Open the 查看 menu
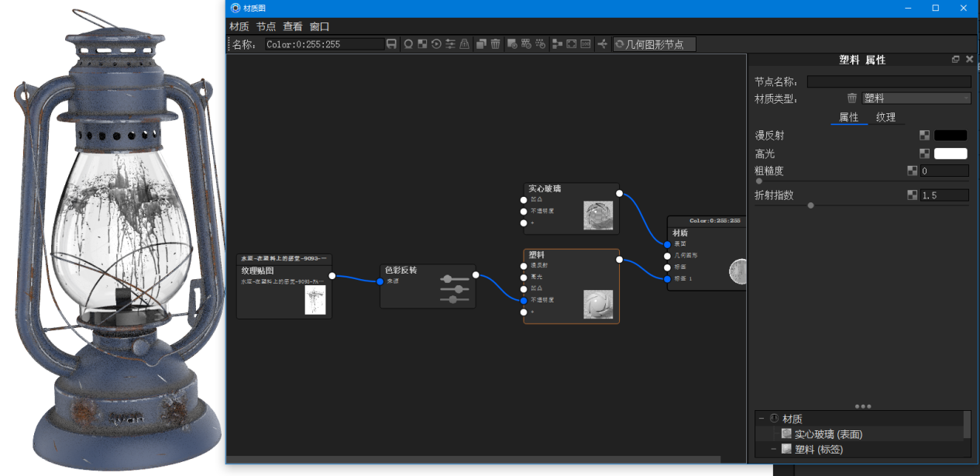 (293, 26)
